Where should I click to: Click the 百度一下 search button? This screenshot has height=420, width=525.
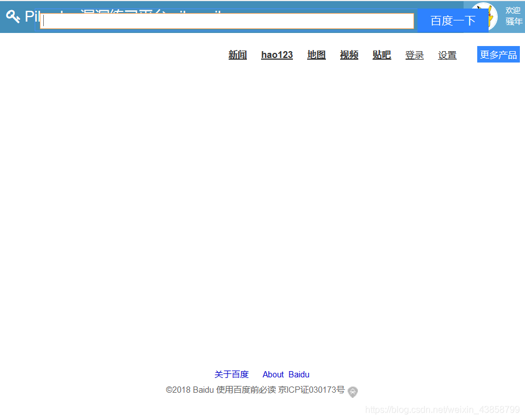click(x=453, y=21)
